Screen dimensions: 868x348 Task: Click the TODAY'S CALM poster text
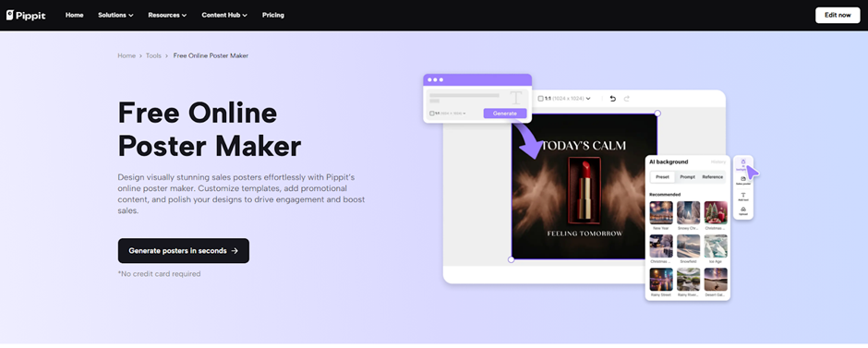[x=584, y=146]
